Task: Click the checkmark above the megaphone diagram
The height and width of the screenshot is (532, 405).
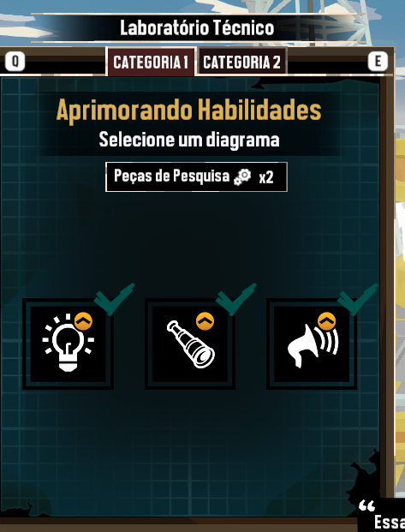Action: (358, 299)
